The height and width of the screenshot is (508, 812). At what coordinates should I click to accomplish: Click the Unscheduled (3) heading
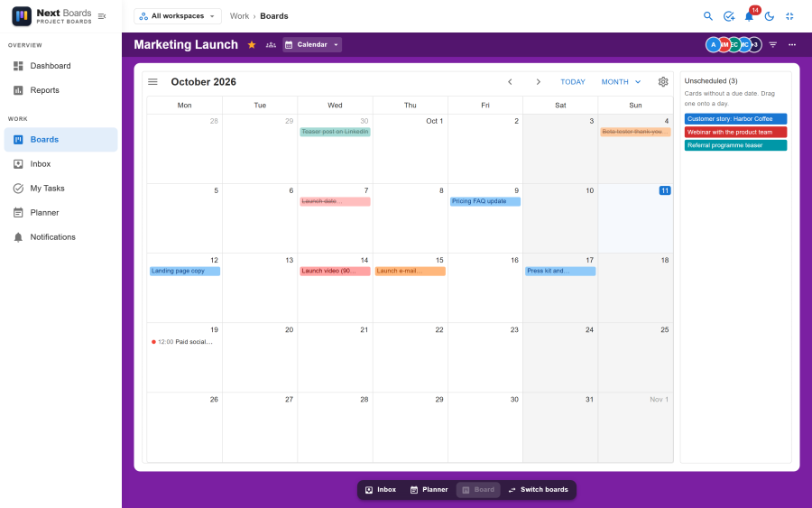tap(711, 81)
